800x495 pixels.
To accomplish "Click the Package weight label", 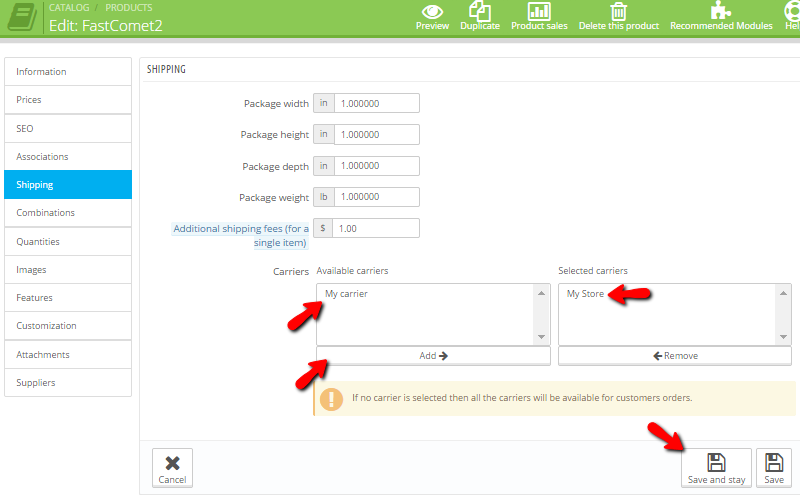I will click(274, 197).
